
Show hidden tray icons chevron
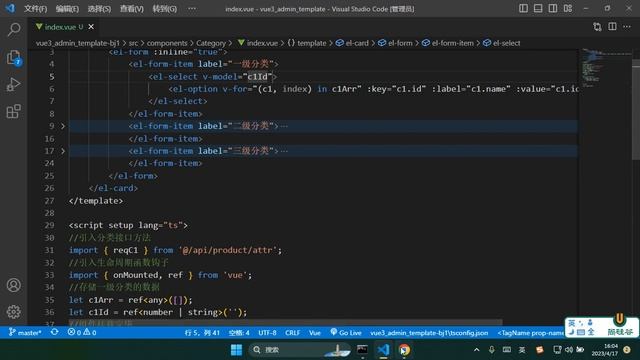(x=476, y=350)
